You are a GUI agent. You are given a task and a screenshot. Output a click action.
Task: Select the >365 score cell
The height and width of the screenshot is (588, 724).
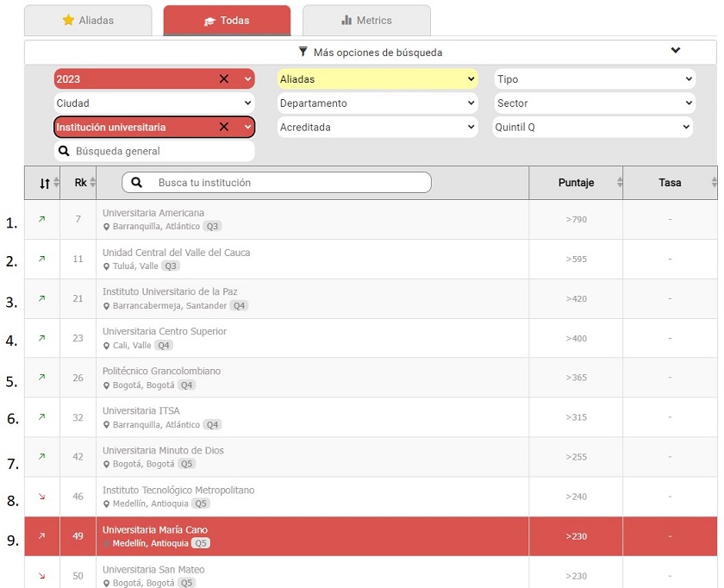[576, 378]
